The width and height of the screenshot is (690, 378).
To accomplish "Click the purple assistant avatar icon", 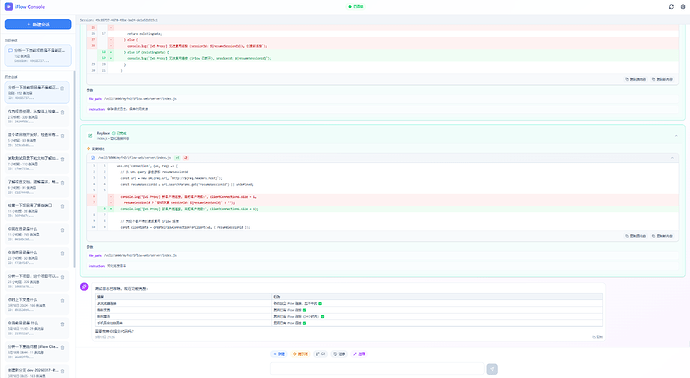I will (84, 287).
